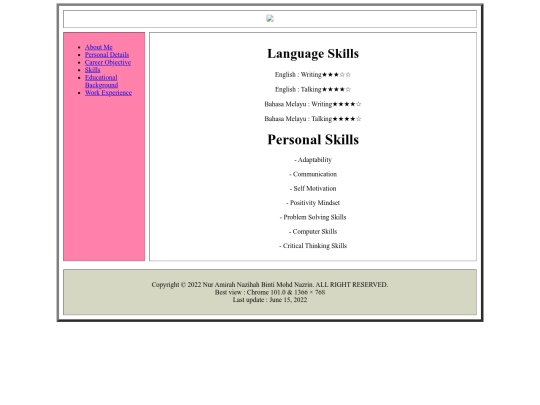Click the Problem Solving Skills item
The height and width of the screenshot is (405, 540).
tap(313, 217)
